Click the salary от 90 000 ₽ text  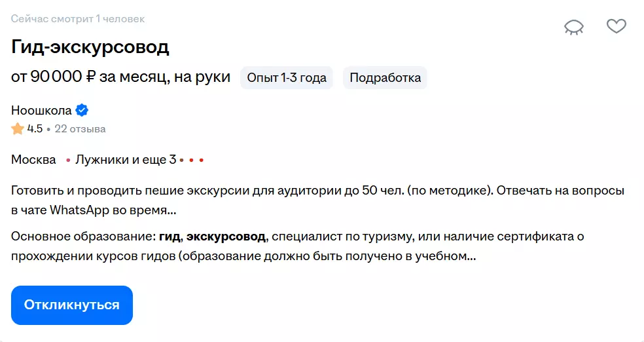[x=120, y=77]
